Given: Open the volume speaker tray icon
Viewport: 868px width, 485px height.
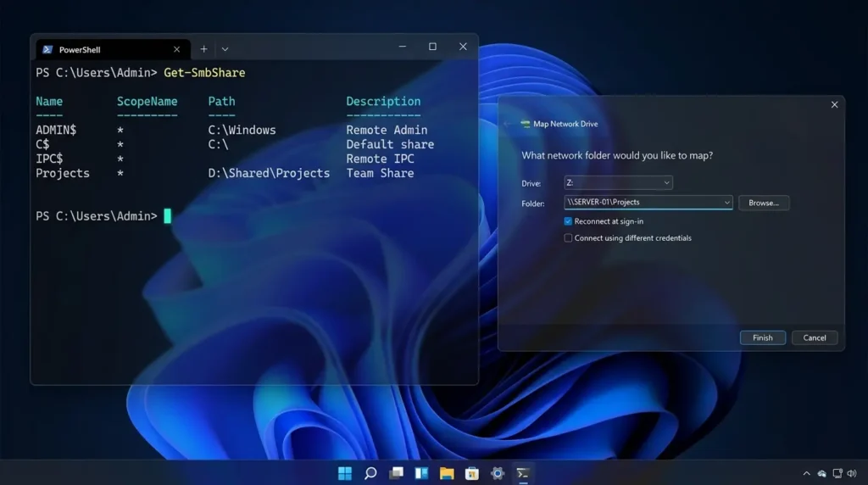Looking at the screenshot, I should 853,473.
